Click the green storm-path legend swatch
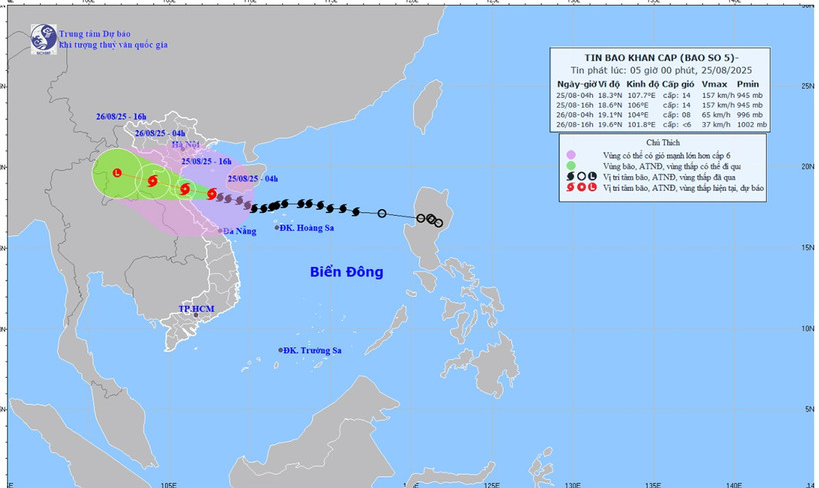Image resolution: width=819 pixels, height=488 pixels. coord(571,166)
